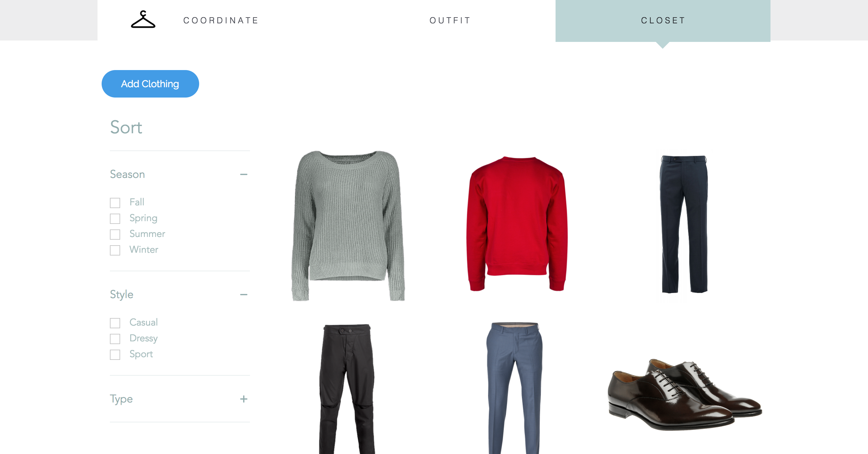This screenshot has height=454, width=868.
Task: Click the hanger logo icon
Action: coord(143,19)
